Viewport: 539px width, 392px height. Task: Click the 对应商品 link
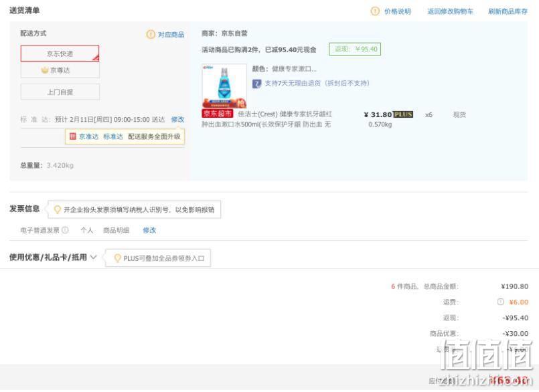171,34
